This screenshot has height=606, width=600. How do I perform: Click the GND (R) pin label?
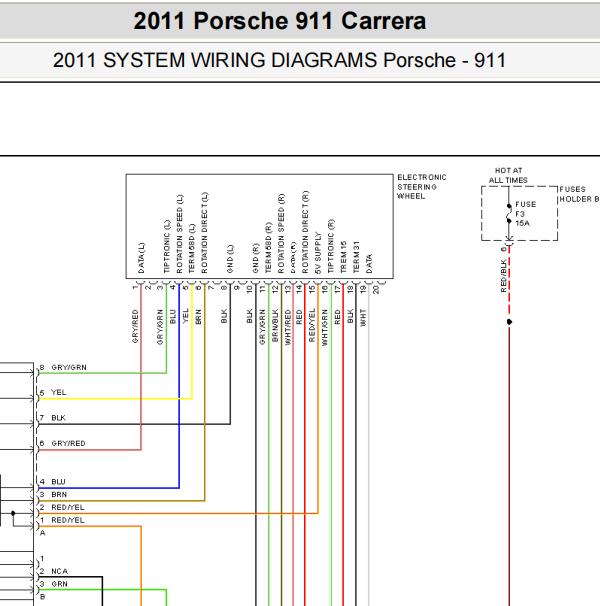click(x=256, y=259)
